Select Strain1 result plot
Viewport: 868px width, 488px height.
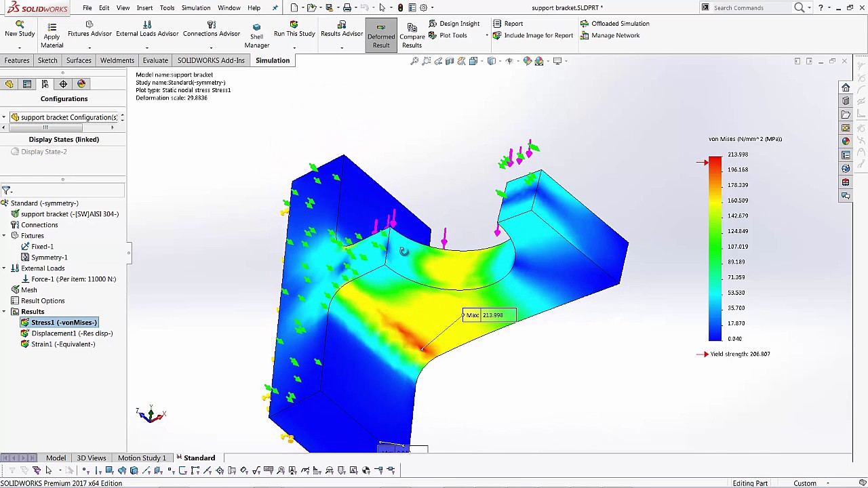coord(58,344)
